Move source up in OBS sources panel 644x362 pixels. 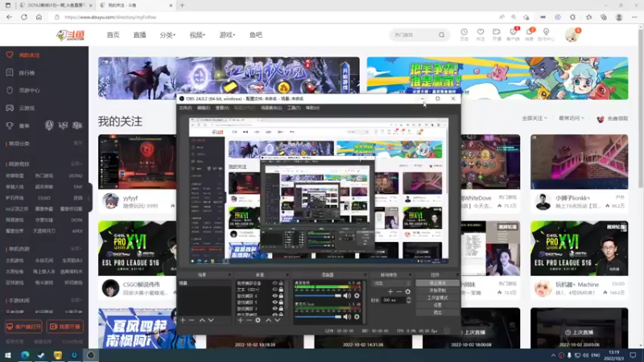coord(268,320)
